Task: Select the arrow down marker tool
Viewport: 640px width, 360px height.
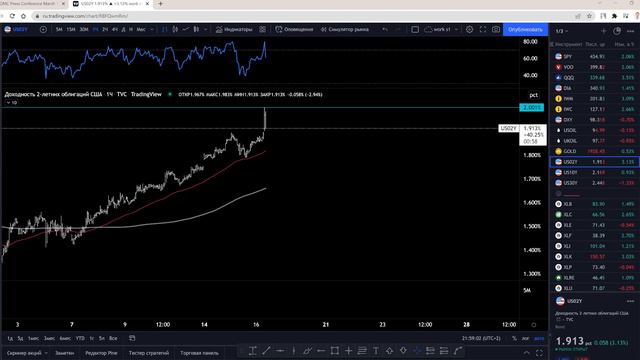Action: pos(403,351)
